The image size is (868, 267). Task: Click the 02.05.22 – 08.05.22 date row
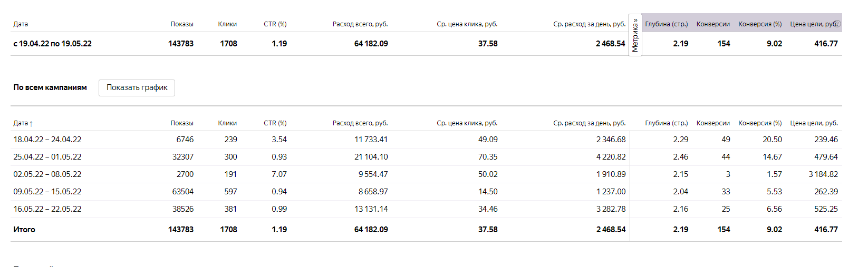[x=47, y=174]
